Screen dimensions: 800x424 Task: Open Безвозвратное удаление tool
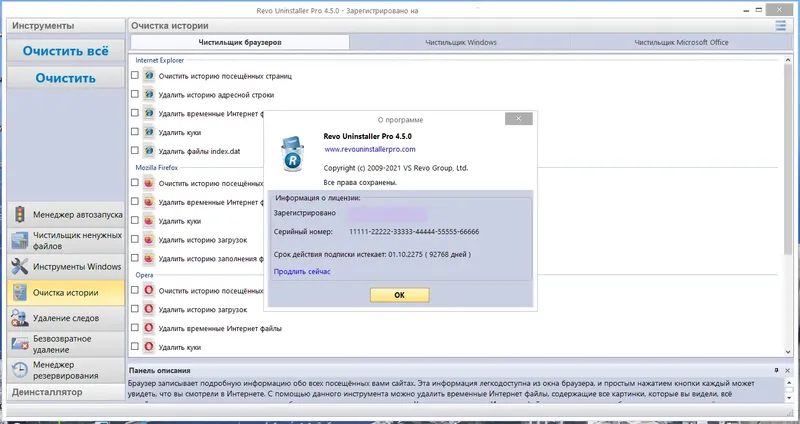tap(66, 344)
